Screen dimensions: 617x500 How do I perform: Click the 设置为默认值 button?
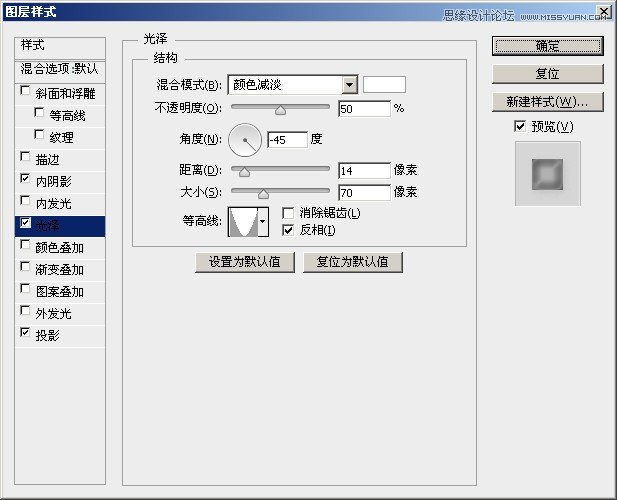(x=245, y=262)
